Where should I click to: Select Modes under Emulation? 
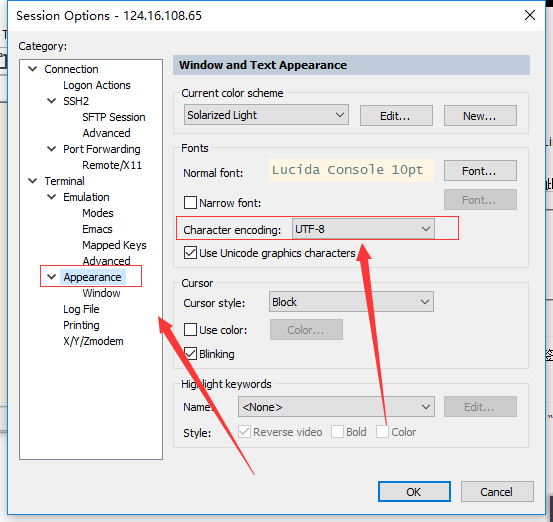pos(98,213)
